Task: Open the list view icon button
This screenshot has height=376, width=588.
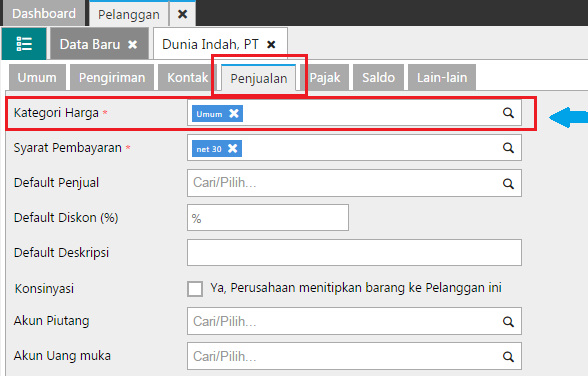Action: pyautogui.click(x=24, y=44)
